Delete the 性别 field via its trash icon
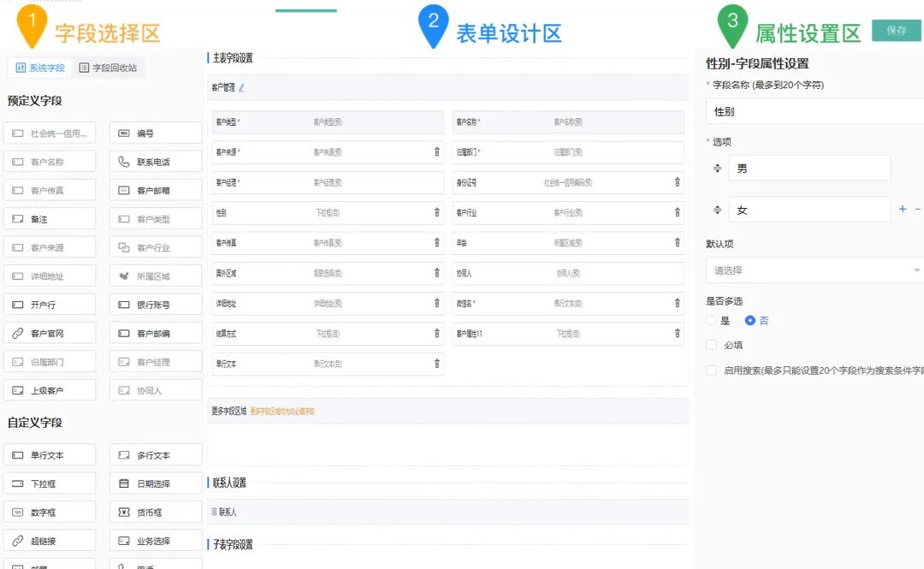 click(438, 211)
